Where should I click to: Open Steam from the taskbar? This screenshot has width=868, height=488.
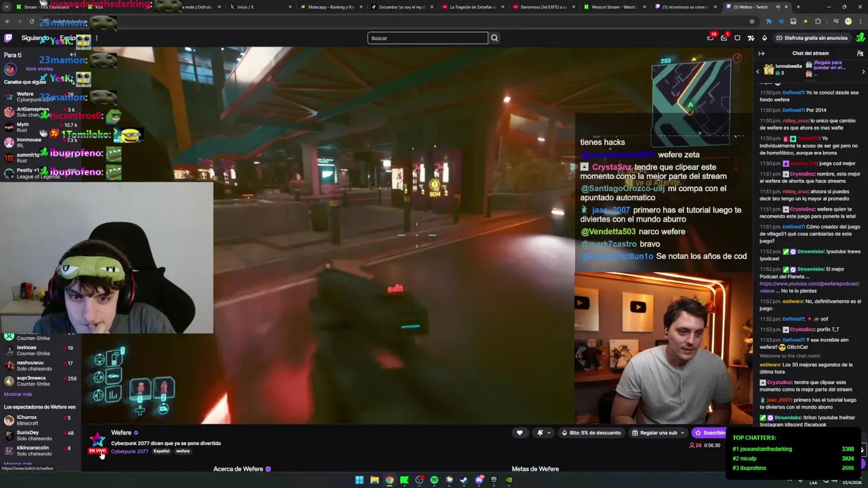[464, 480]
